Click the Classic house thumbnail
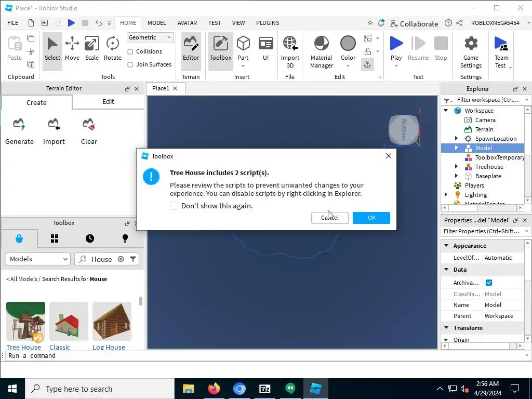 [69, 321]
